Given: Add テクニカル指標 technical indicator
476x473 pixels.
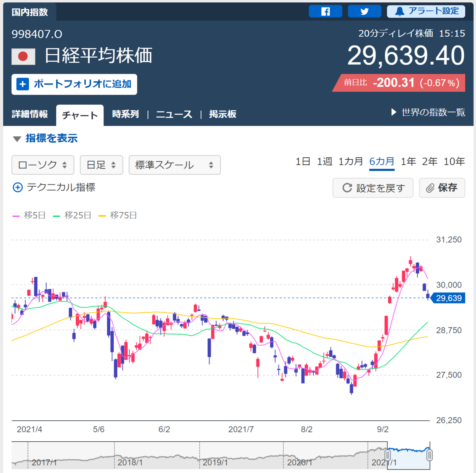Looking at the screenshot, I should point(54,187).
